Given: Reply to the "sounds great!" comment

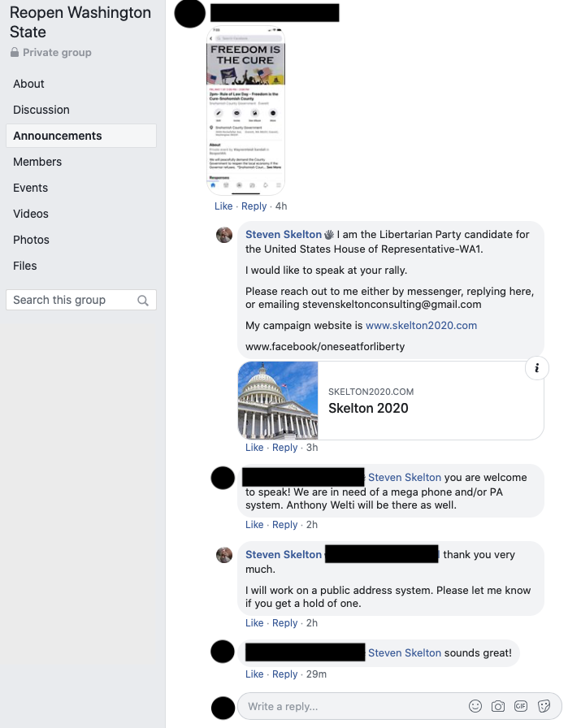Looking at the screenshot, I should (x=284, y=674).
